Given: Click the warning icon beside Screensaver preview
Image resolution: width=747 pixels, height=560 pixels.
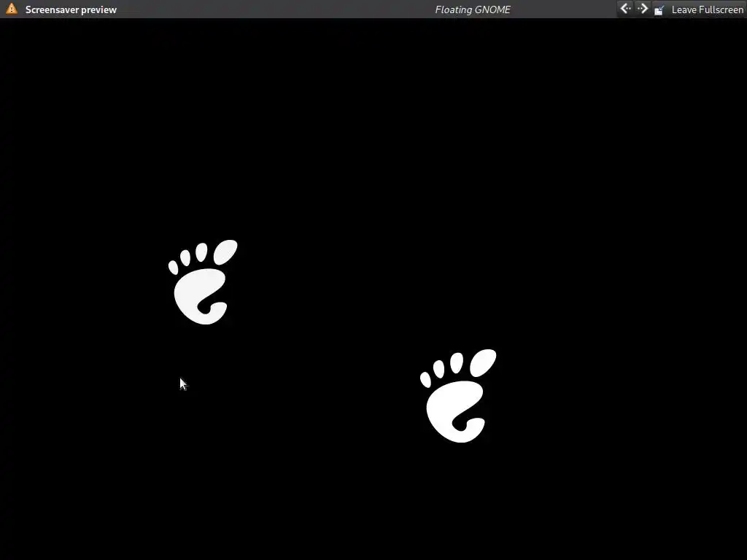Looking at the screenshot, I should 12,9.
